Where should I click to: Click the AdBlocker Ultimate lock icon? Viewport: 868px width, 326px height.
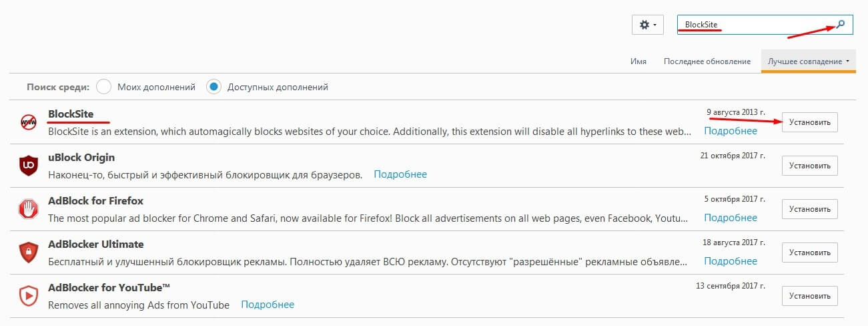[x=28, y=252]
